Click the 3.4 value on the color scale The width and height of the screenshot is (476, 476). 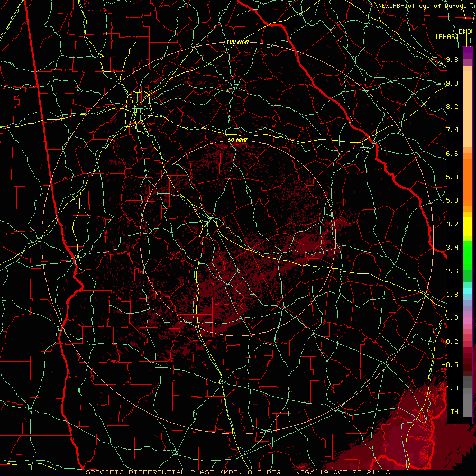coord(452,247)
